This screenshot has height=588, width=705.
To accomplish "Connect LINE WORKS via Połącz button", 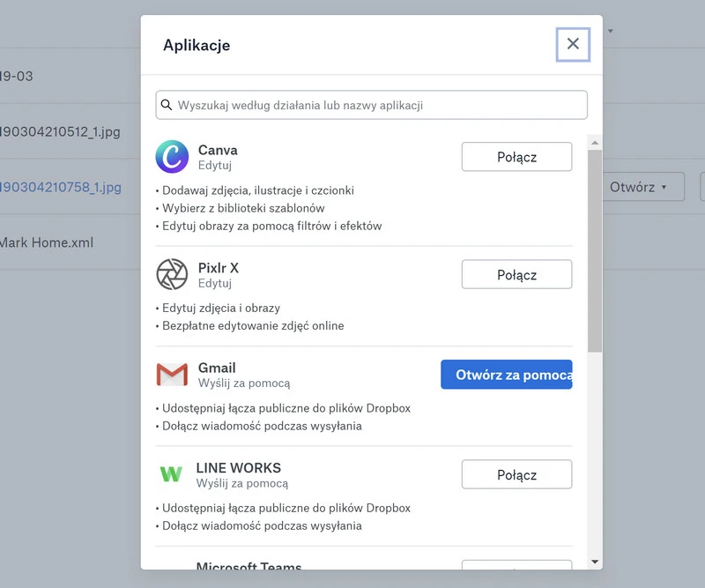I will tap(516, 474).
